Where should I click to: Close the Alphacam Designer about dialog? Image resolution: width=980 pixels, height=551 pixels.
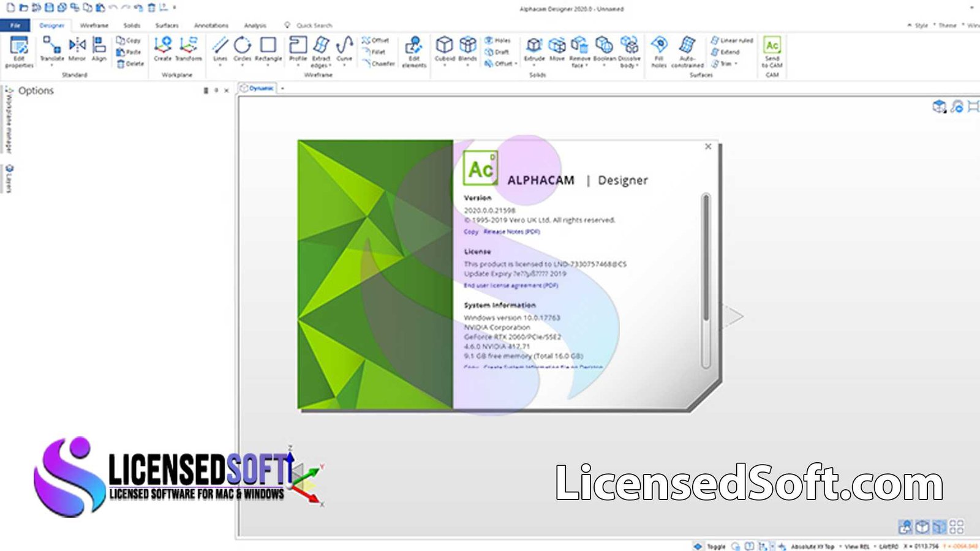coord(708,146)
